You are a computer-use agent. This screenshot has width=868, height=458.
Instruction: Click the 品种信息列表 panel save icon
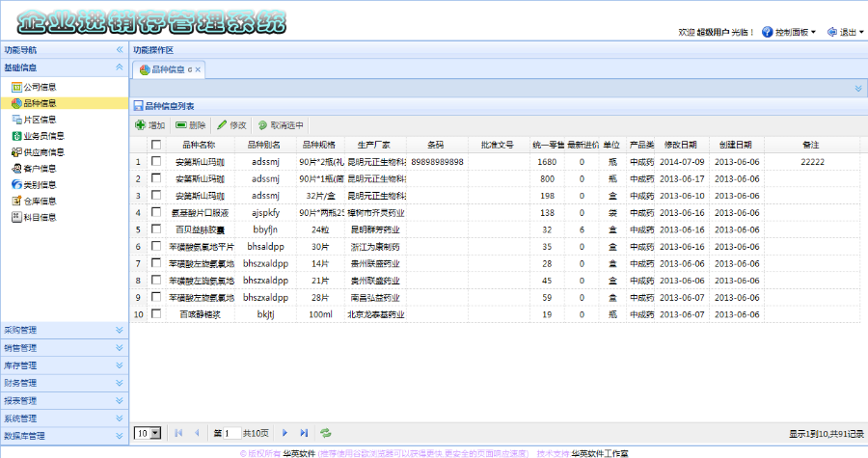[138, 106]
